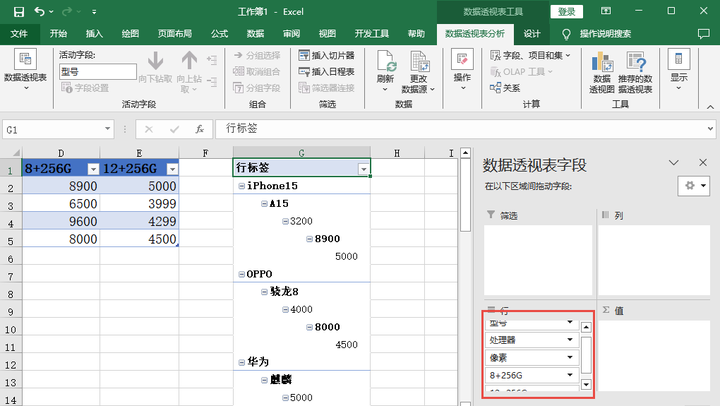The image size is (720, 406).
Task: Open the task pane options chevron
Action: [x=674, y=163]
